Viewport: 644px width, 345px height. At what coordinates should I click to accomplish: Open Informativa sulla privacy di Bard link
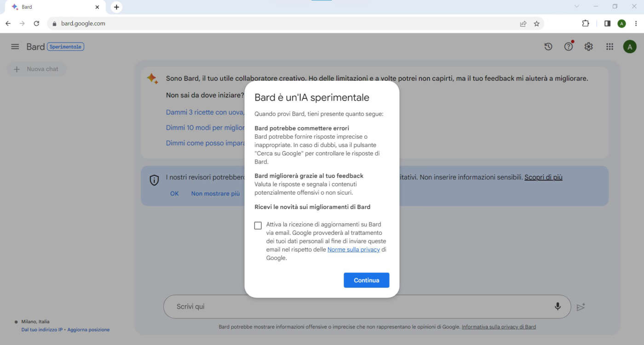pos(499,327)
